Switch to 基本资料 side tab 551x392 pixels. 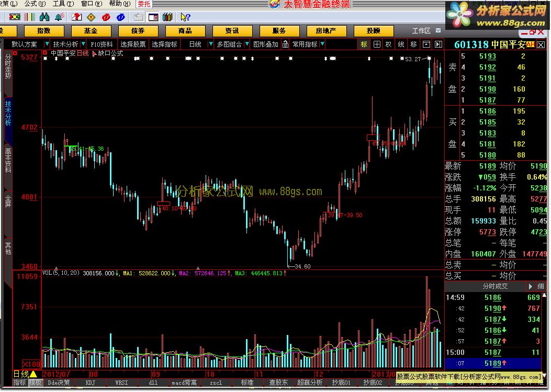pos(8,161)
